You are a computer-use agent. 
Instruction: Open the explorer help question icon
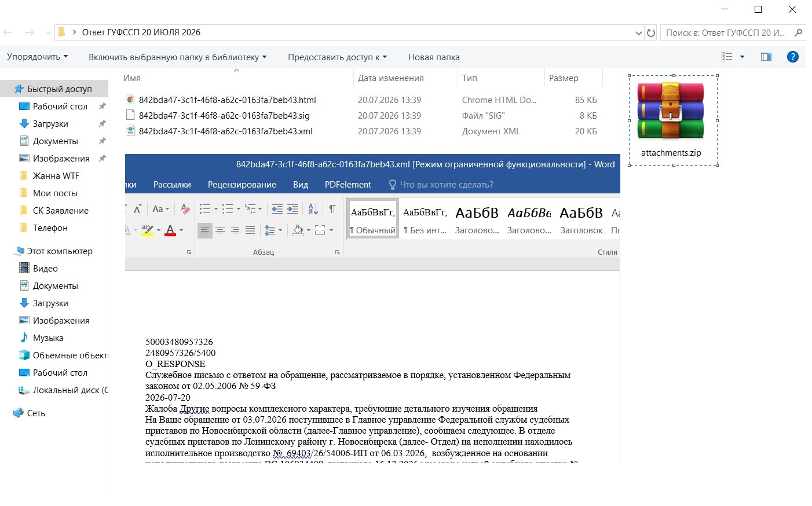pos(793,57)
